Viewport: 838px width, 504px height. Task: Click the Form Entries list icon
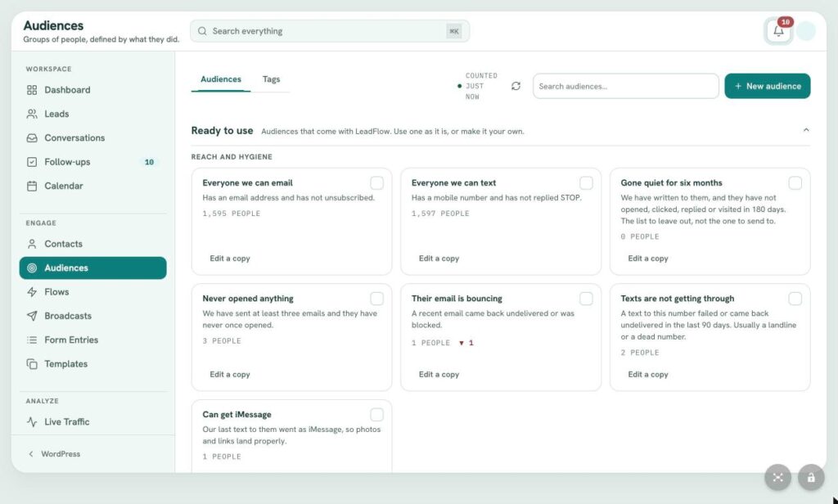pos(32,340)
